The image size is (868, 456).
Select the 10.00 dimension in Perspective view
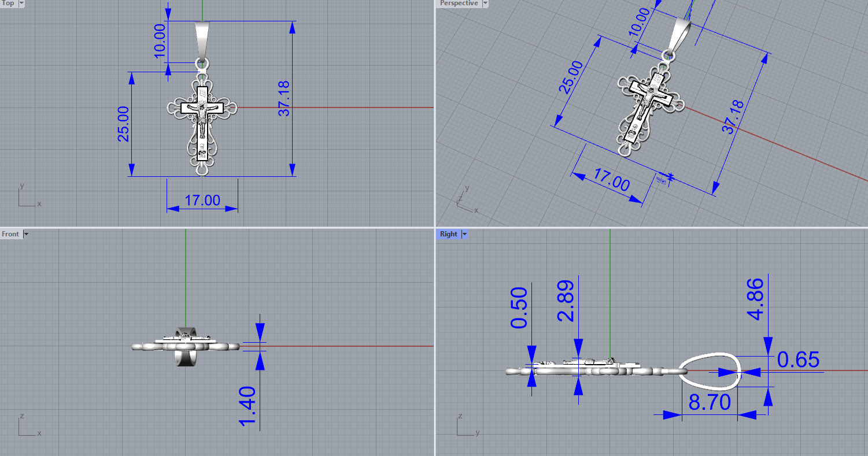(x=640, y=23)
